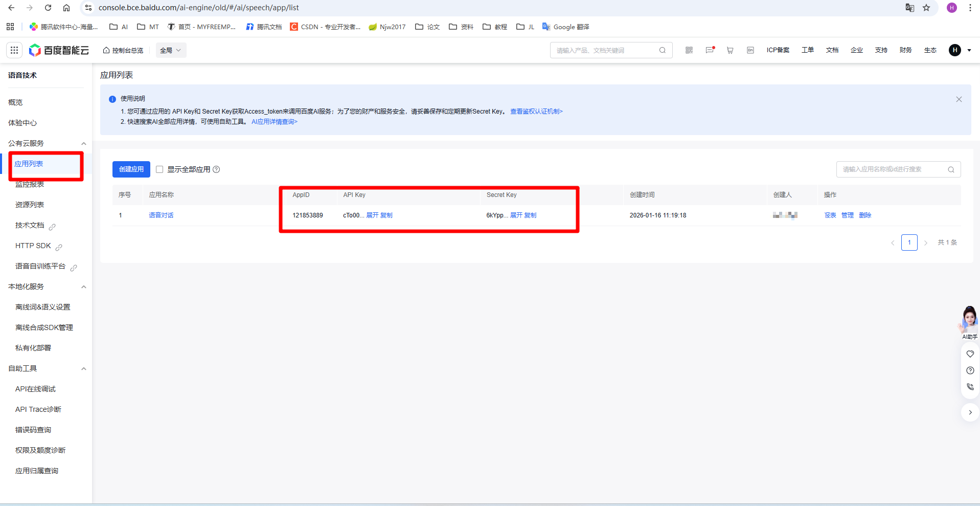Click 删除 for the 语音对话 app

tap(865, 215)
